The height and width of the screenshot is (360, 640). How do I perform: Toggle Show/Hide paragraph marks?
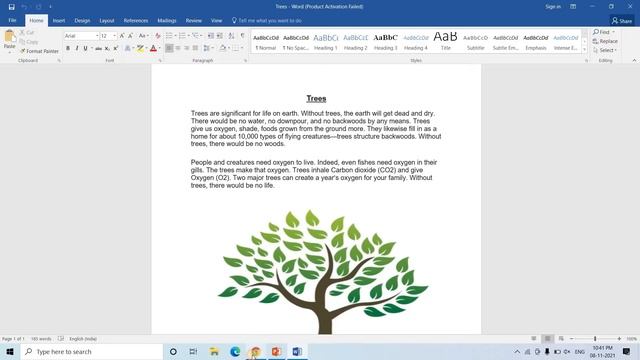click(x=243, y=36)
